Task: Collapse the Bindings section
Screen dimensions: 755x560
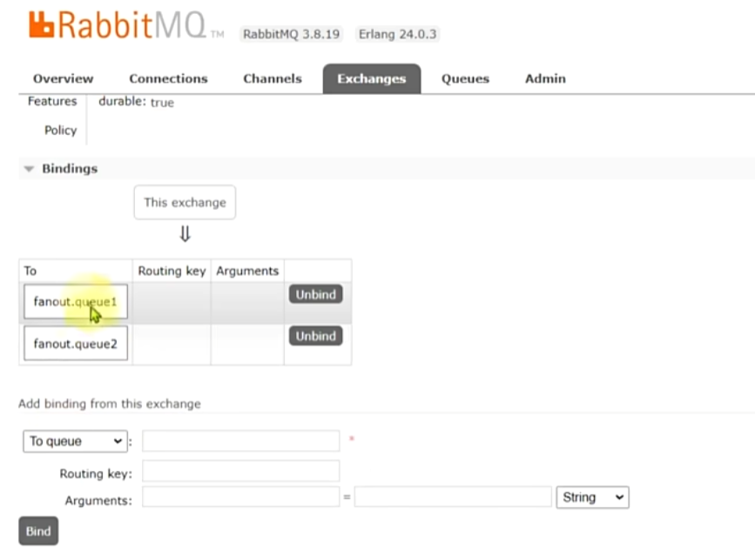Action: (x=70, y=169)
